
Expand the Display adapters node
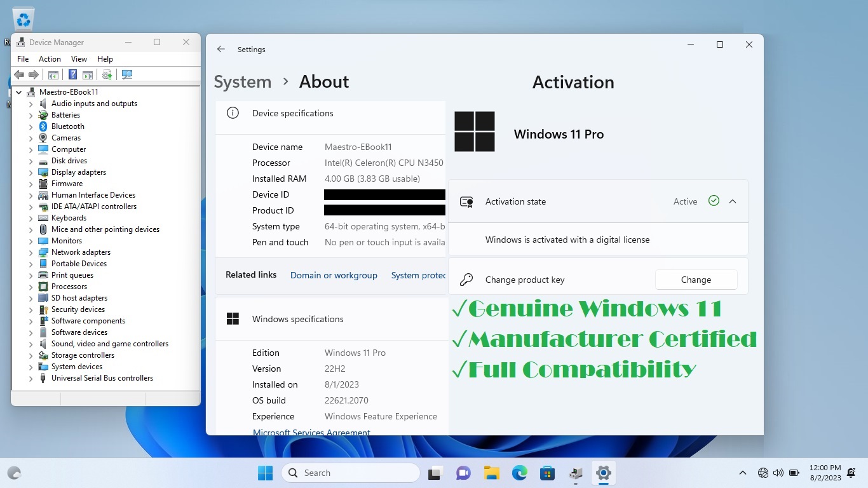point(31,172)
